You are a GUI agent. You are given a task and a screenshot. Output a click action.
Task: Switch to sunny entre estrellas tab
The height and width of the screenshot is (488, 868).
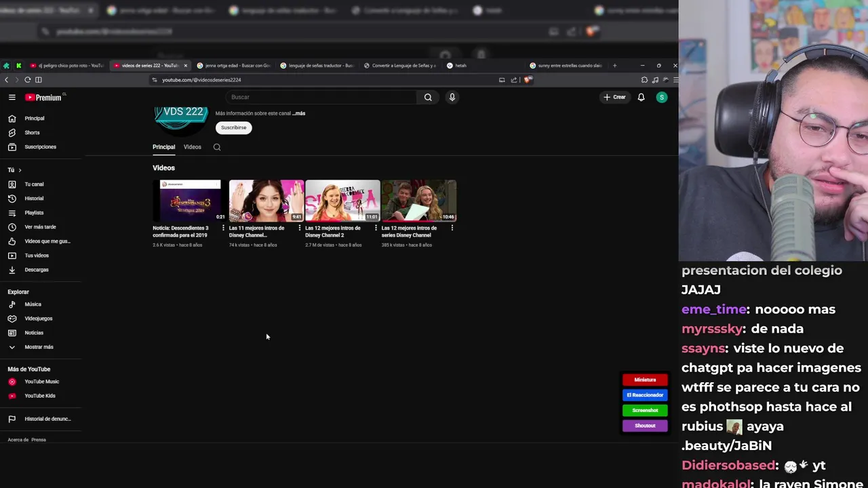click(566, 66)
